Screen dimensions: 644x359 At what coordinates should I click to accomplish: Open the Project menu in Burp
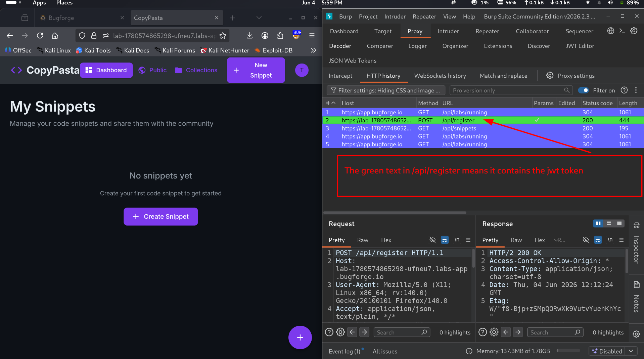tap(368, 16)
